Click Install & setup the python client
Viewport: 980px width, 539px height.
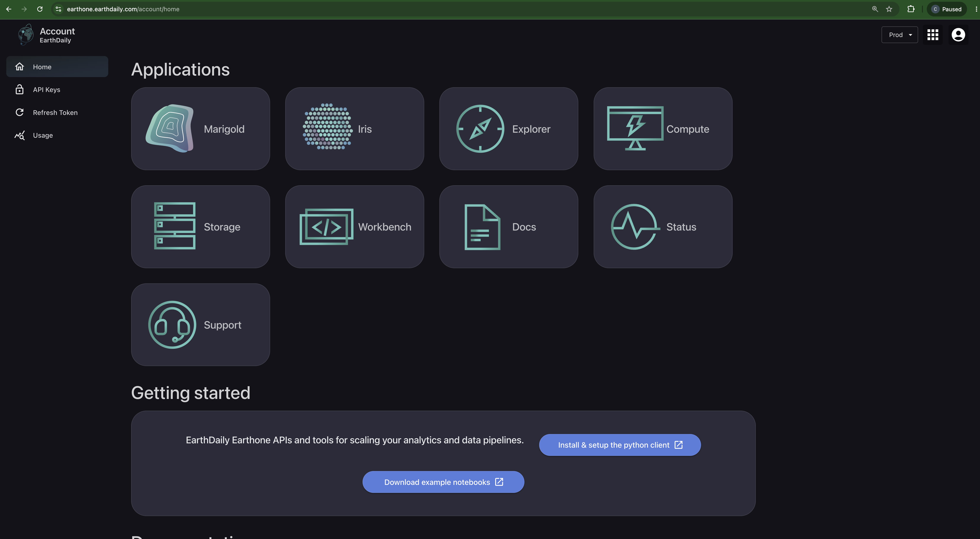(x=620, y=445)
